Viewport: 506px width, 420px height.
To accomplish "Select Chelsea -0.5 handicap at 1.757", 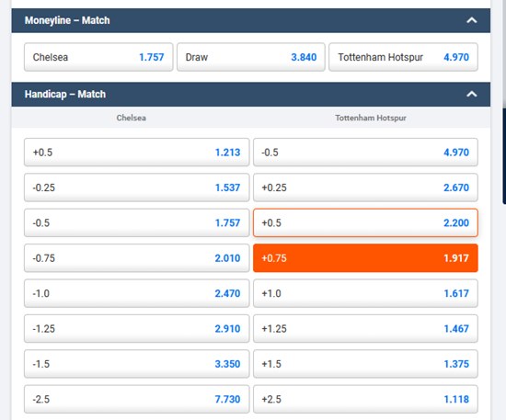I will pos(136,222).
